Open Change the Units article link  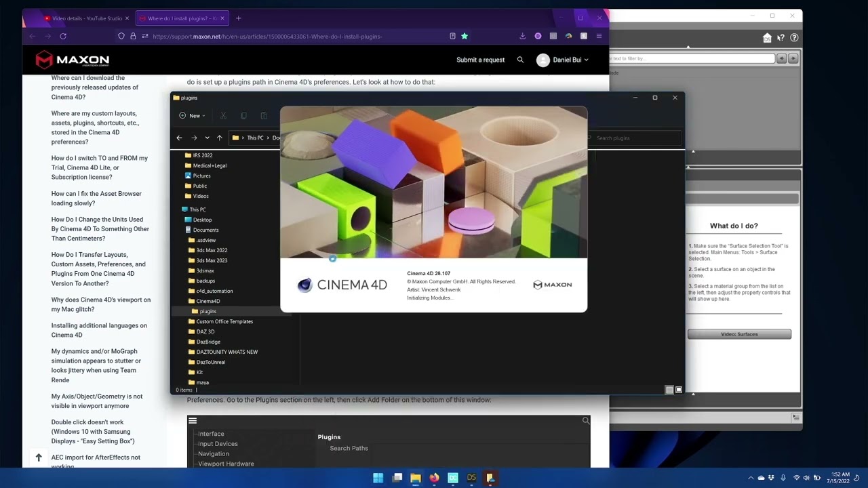tap(100, 229)
